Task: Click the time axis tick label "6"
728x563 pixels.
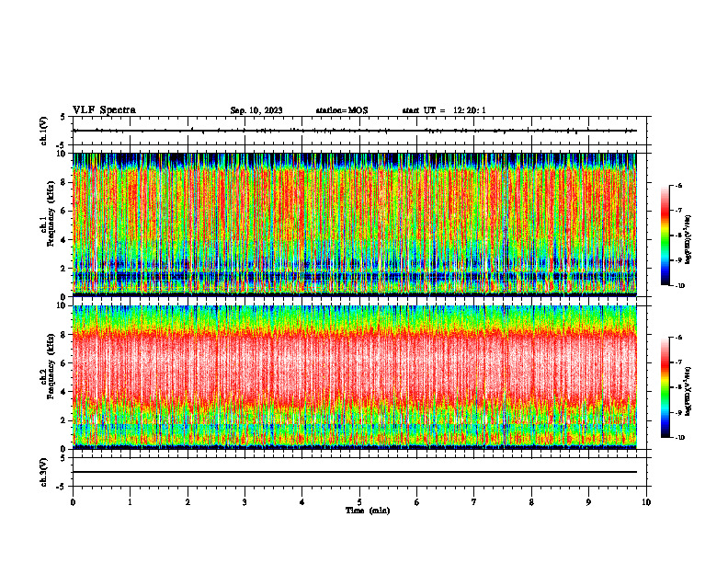Action: click(x=417, y=502)
